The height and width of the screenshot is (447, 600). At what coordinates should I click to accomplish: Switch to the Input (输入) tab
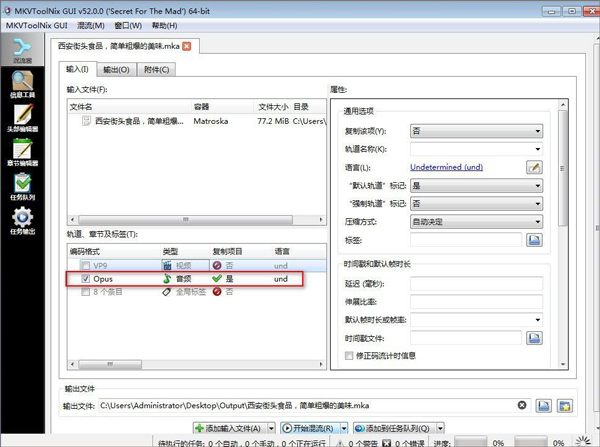pyautogui.click(x=77, y=69)
